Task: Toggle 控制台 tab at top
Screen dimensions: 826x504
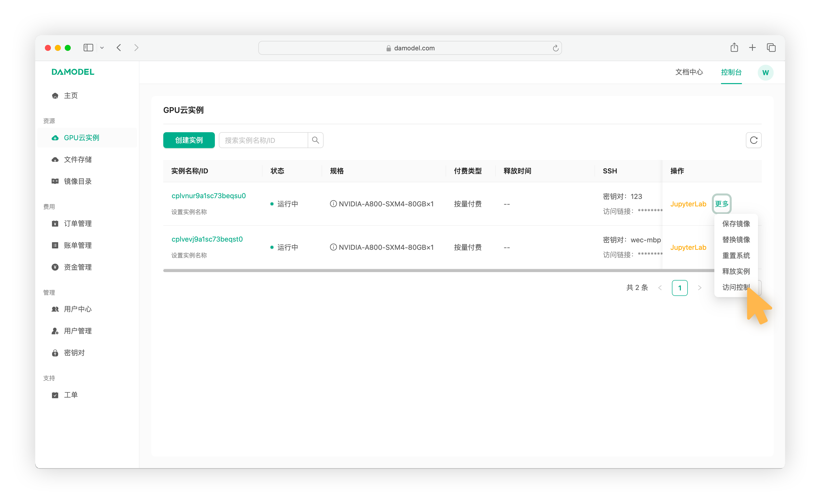Action: [732, 72]
